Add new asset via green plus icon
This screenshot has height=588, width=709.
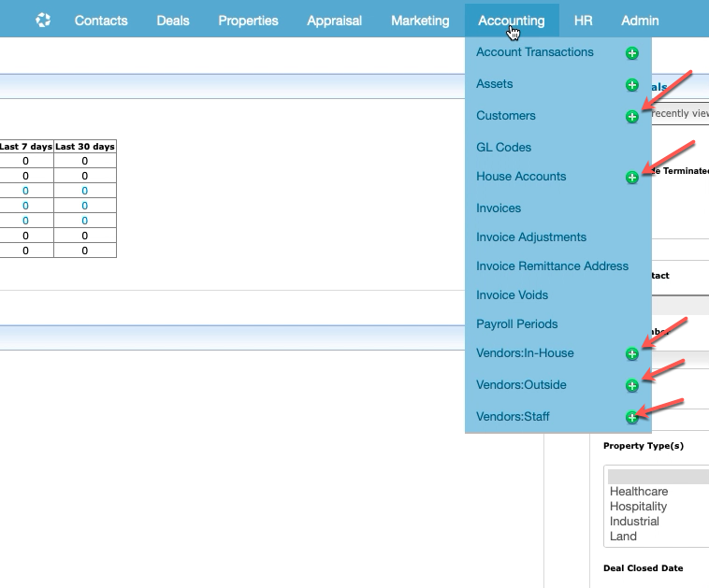(632, 85)
